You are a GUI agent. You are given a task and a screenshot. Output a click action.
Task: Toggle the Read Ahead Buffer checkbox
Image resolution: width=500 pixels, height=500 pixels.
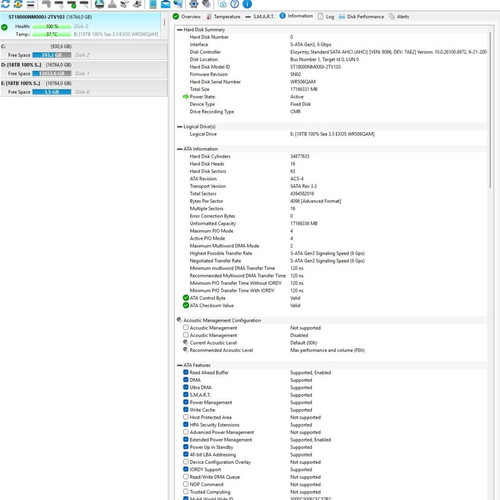(186, 372)
